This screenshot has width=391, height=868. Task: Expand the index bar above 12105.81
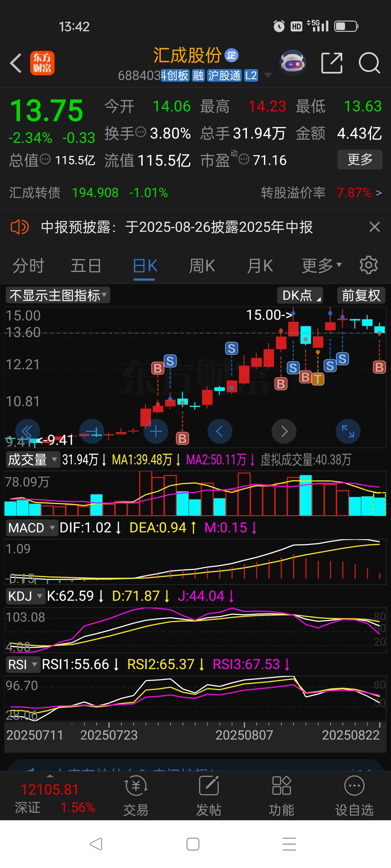(x=50, y=776)
